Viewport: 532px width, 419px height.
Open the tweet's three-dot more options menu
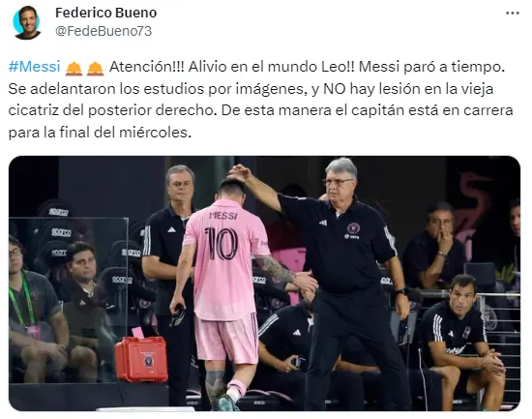click(x=513, y=14)
